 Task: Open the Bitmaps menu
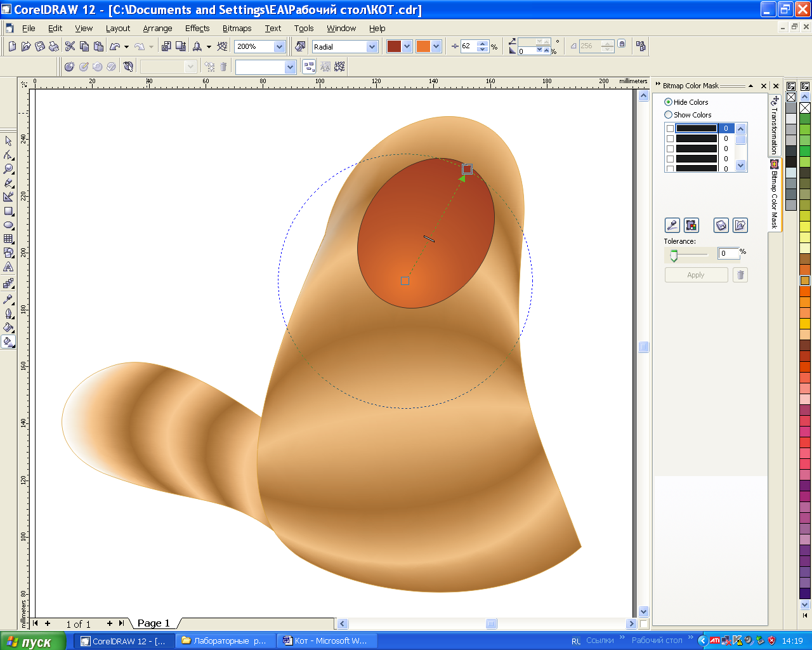point(237,28)
